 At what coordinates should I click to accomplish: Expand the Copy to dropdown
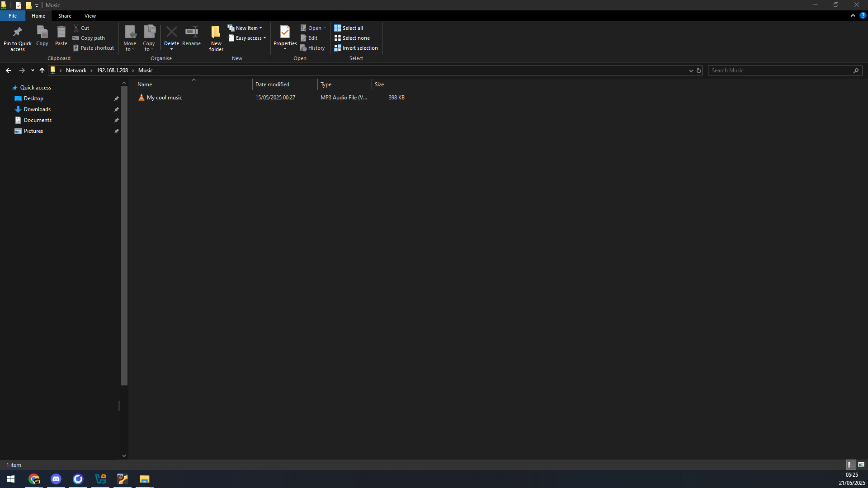(x=149, y=47)
